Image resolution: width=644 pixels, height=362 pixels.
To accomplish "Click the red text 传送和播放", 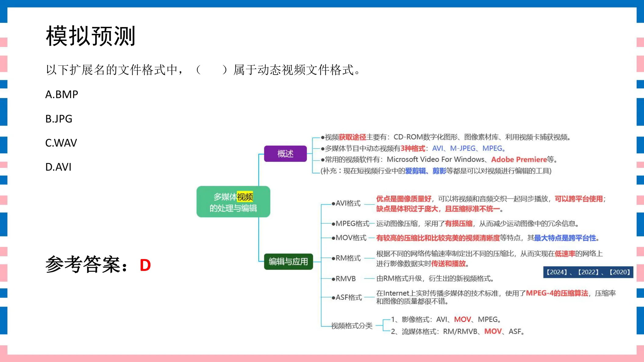I will click(448, 264).
